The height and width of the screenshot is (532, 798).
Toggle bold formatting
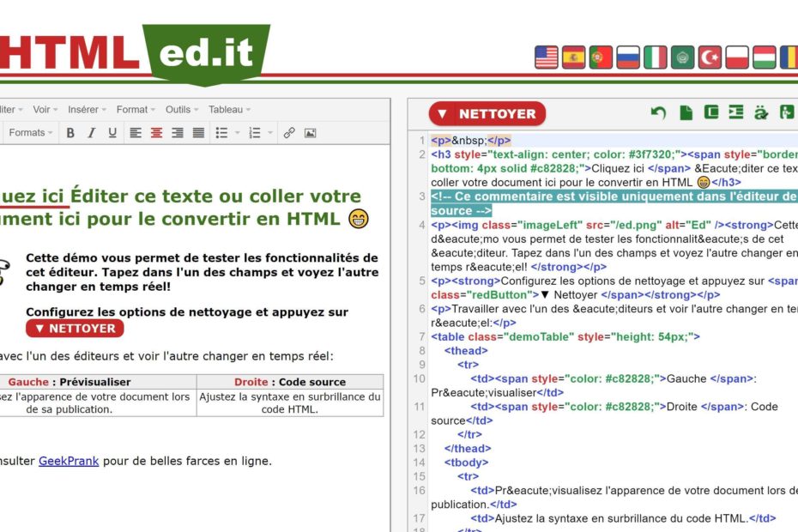[x=70, y=133]
